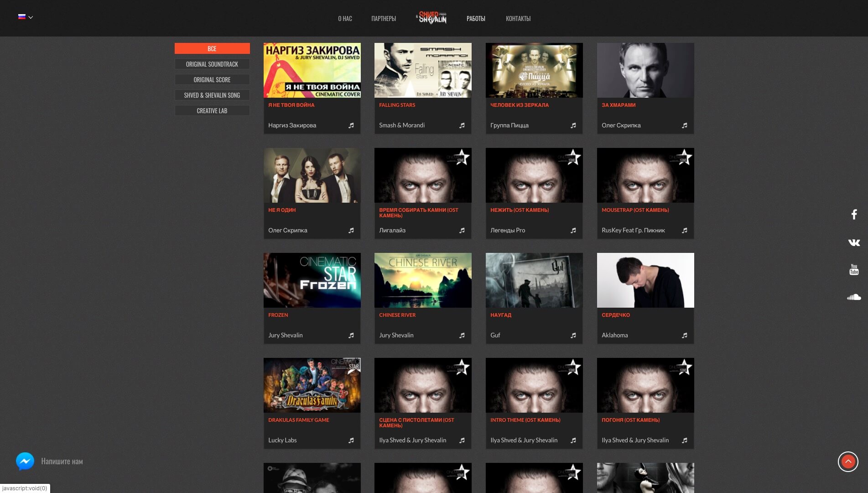Click music note icon for Группа Пицца

click(573, 126)
